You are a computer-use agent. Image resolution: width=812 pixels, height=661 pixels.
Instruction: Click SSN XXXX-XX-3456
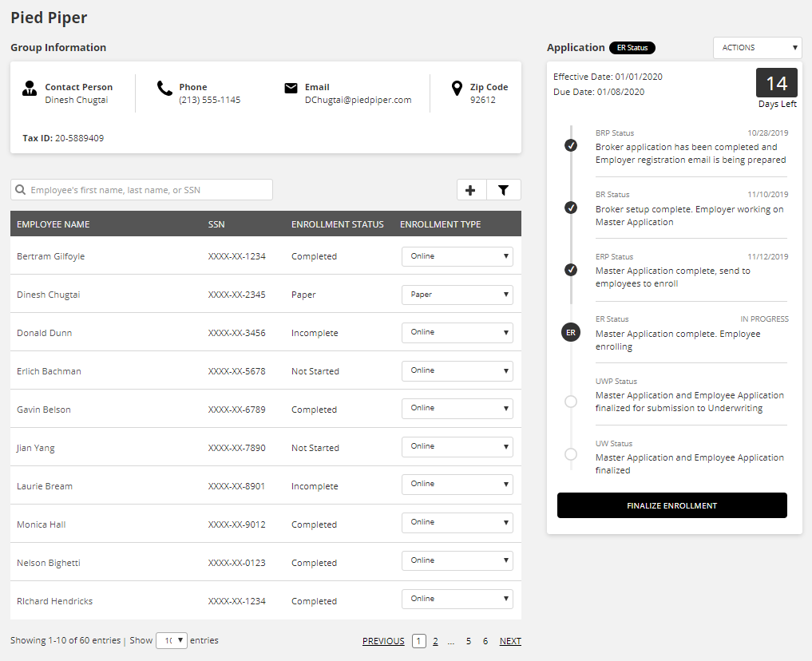point(236,333)
